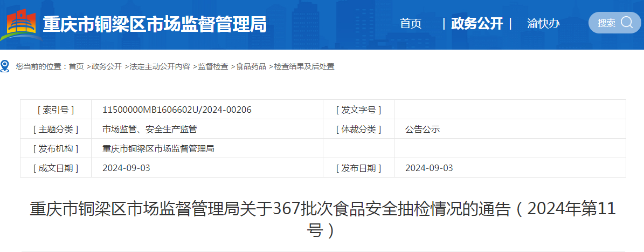Go to 首页 in the breadcrumb trail
Image resolution: width=644 pixels, height=252 pixels.
(76, 66)
